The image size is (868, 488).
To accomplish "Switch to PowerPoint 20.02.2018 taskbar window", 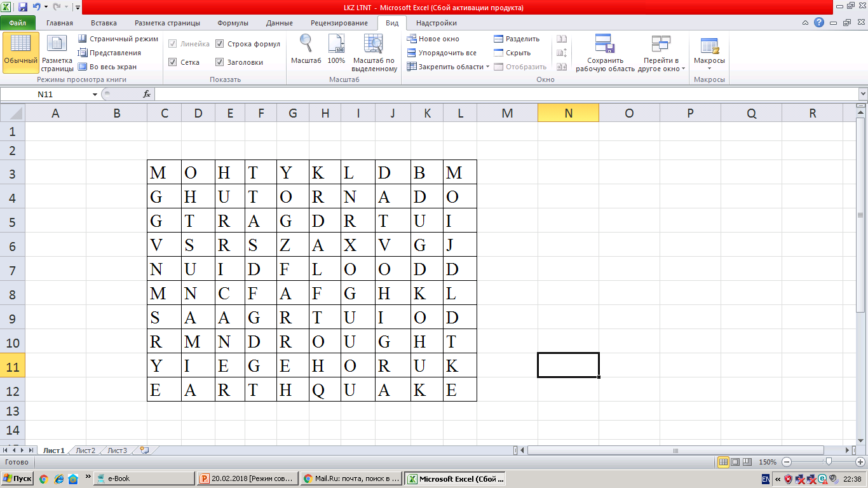I will pos(247,478).
